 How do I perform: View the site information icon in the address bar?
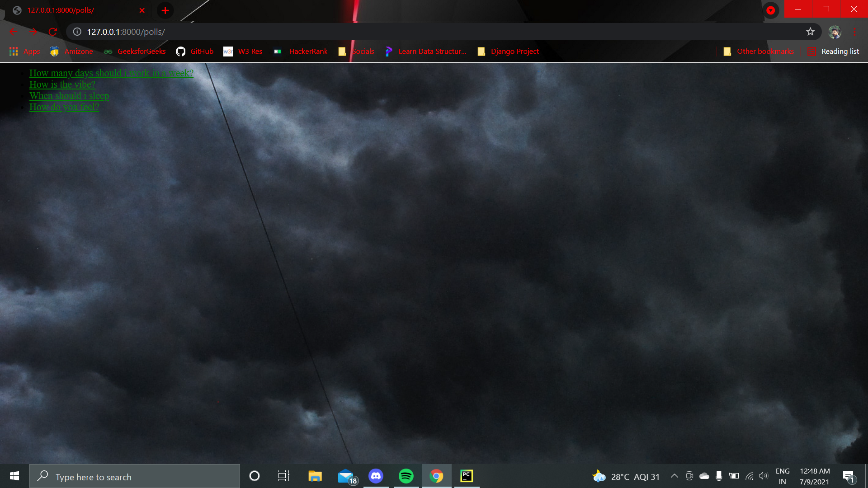(x=77, y=32)
